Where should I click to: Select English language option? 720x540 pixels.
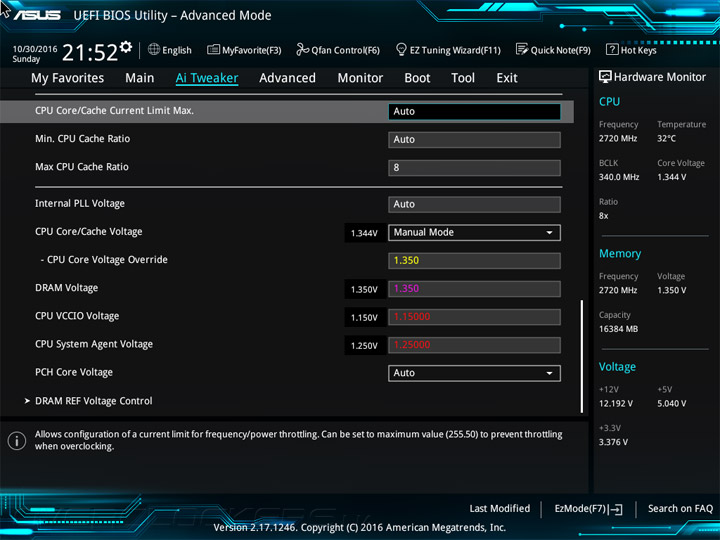[177, 50]
